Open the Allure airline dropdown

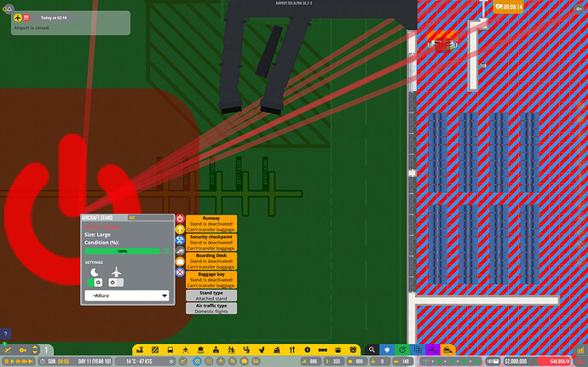[x=126, y=295]
